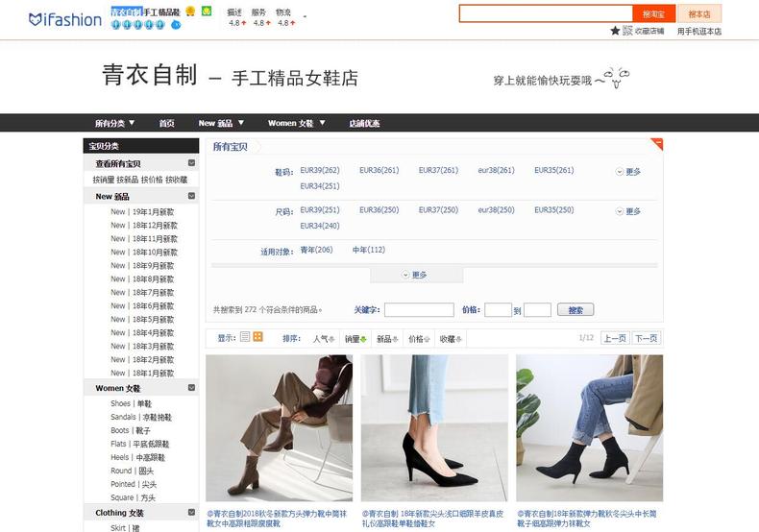The image size is (759, 532).
Task: Click the iFashion logo
Action: coord(64,19)
